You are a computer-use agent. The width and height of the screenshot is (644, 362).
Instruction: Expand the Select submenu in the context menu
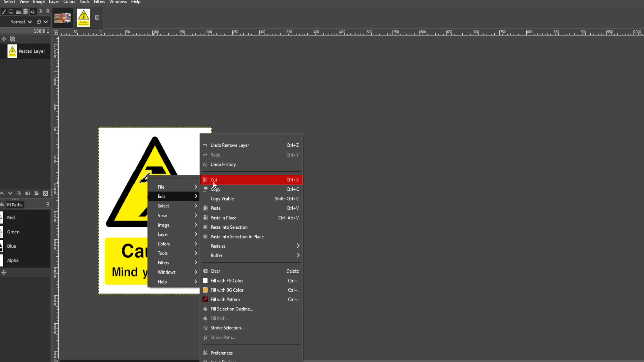tap(173, 206)
